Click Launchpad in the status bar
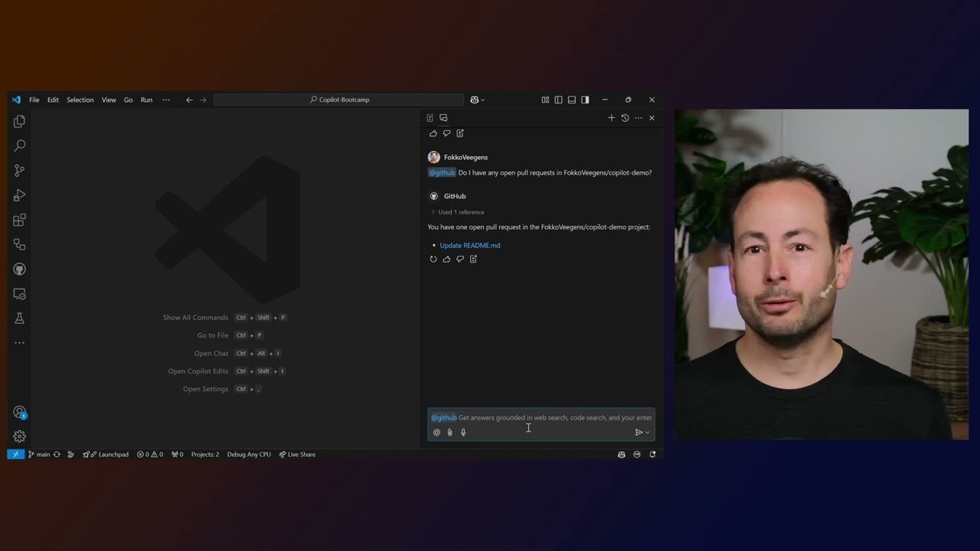Image resolution: width=980 pixels, height=551 pixels. pyautogui.click(x=106, y=455)
